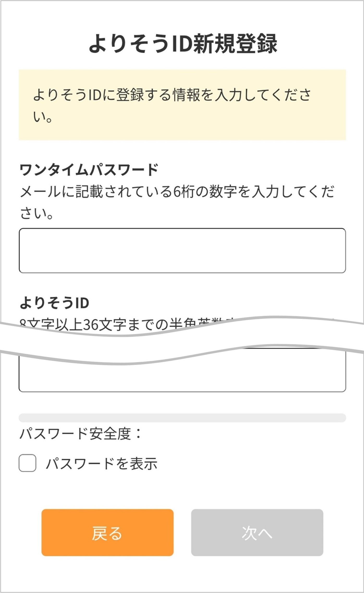Select the one-time password input field

click(x=182, y=250)
